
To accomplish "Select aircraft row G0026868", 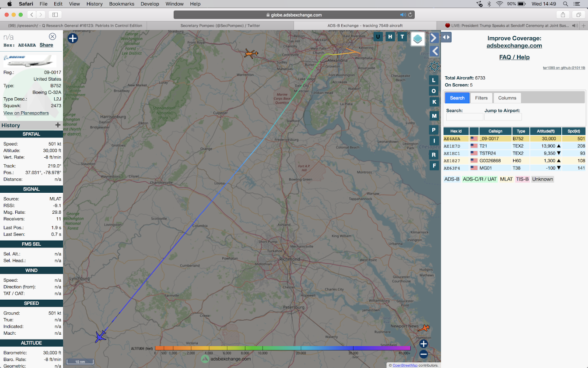I will 514,161.
